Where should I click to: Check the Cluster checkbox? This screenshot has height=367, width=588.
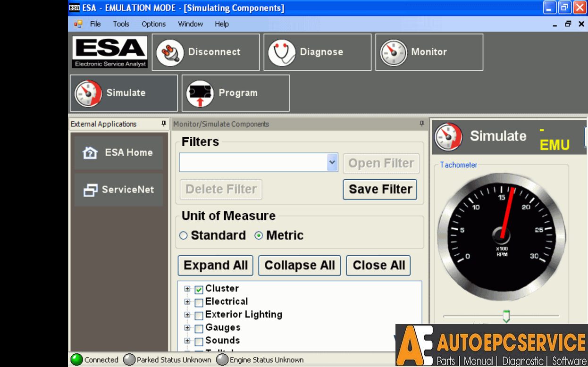[x=199, y=290]
